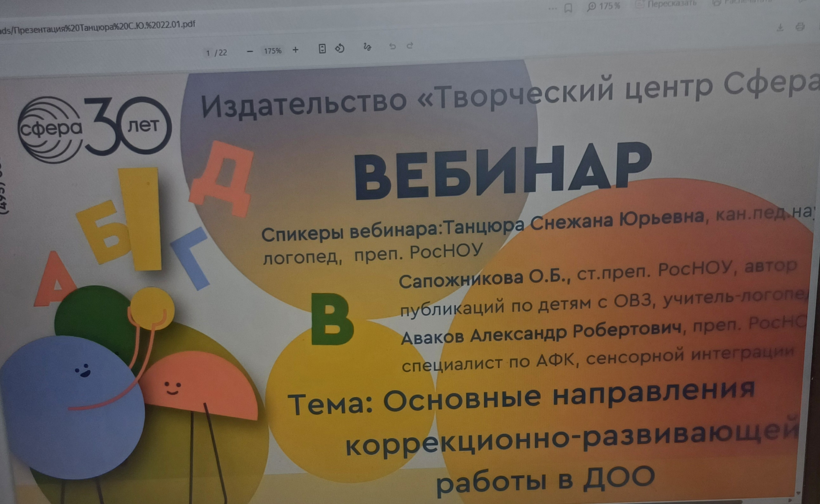
Task: Bookmark this page in browser
Action: click(x=568, y=8)
